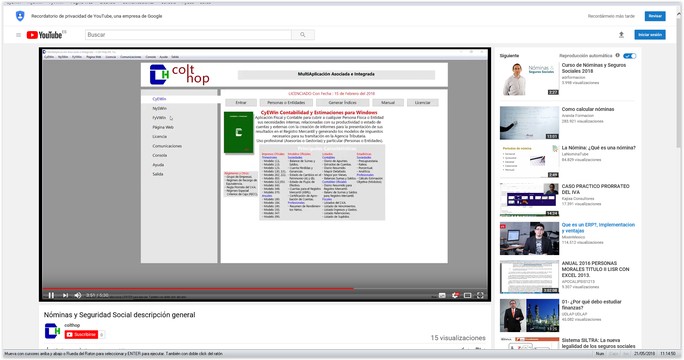Skip to the next video
The height and width of the screenshot is (360, 684).
pos(65,295)
